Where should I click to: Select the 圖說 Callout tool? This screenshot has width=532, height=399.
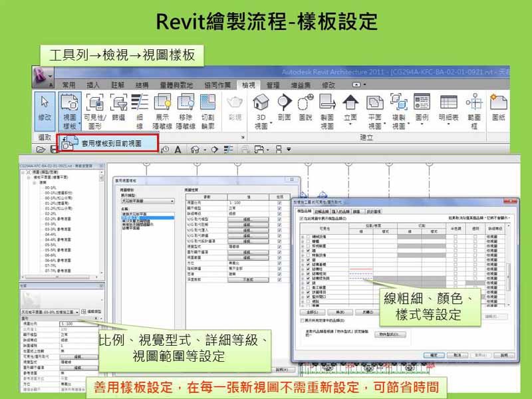click(x=305, y=108)
